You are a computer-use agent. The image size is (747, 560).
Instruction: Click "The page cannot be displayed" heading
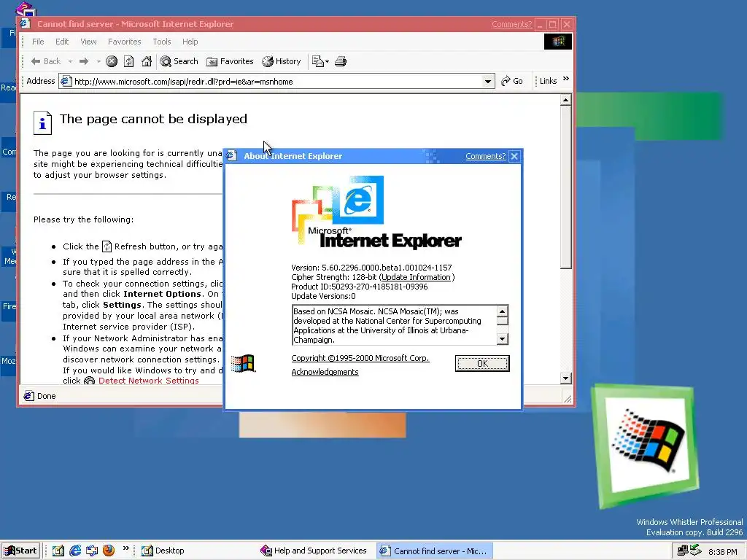(x=153, y=119)
